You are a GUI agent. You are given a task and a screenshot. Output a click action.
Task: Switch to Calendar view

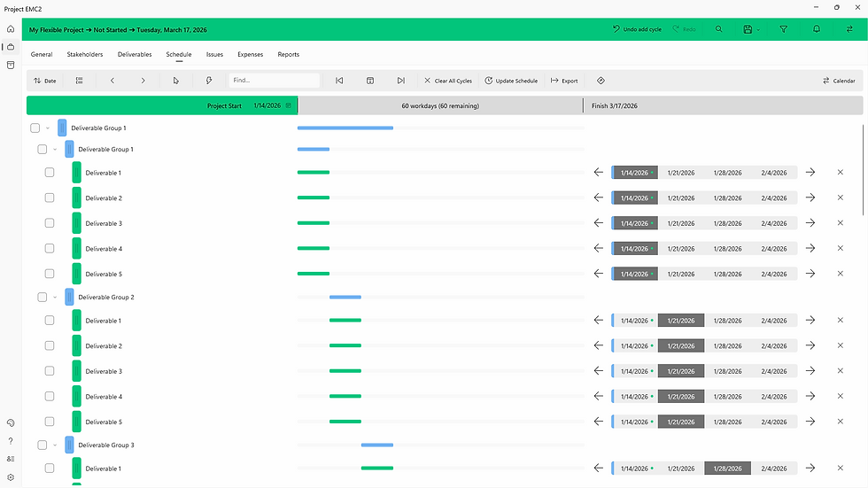click(x=839, y=81)
